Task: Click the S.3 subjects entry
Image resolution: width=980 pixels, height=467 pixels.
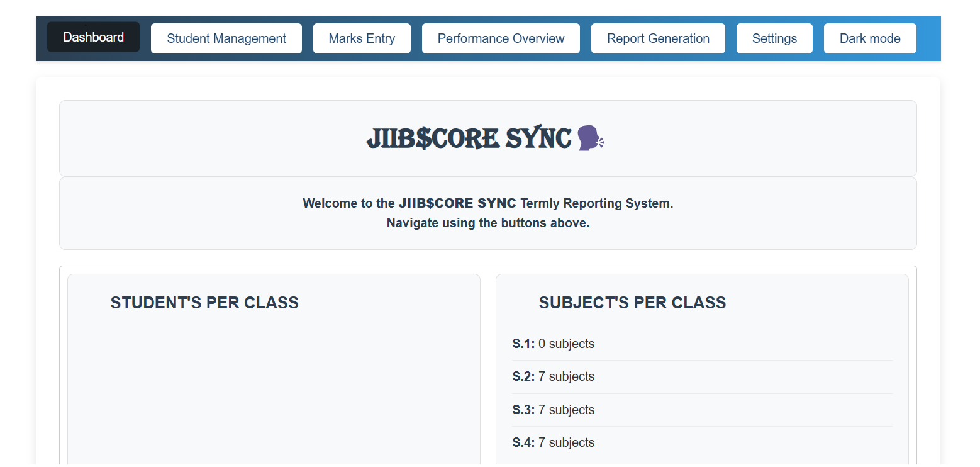Action: [x=554, y=410]
